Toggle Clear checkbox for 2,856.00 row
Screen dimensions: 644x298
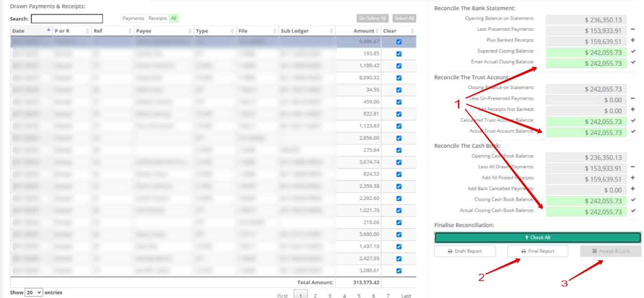(399, 138)
